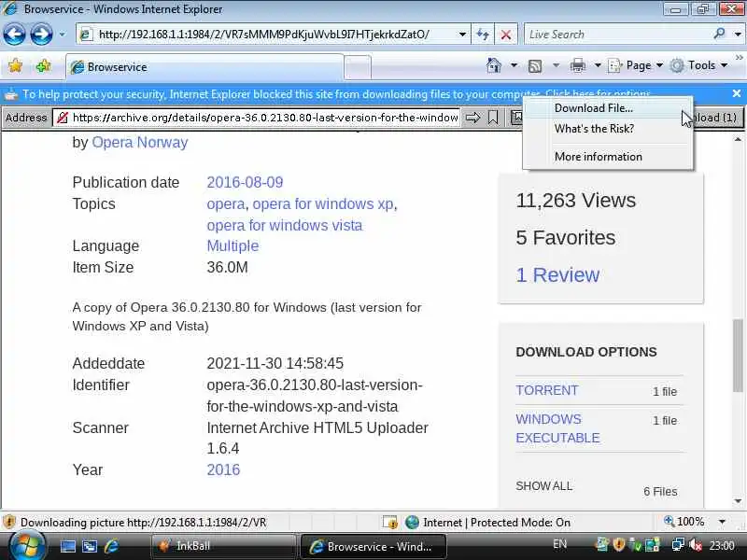The image size is (747, 560).
Task: Open the 'opera' topic link
Action: pyautogui.click(x=225, y=204)
